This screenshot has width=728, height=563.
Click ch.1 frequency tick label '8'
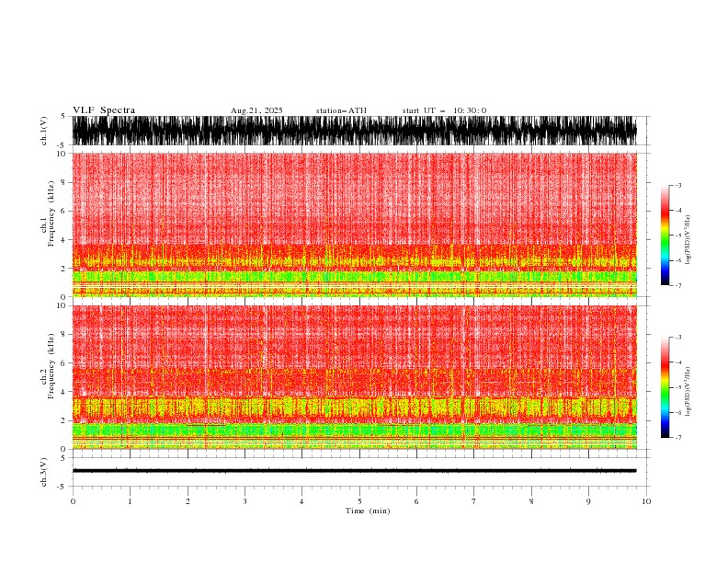click(x=64, y=182)
